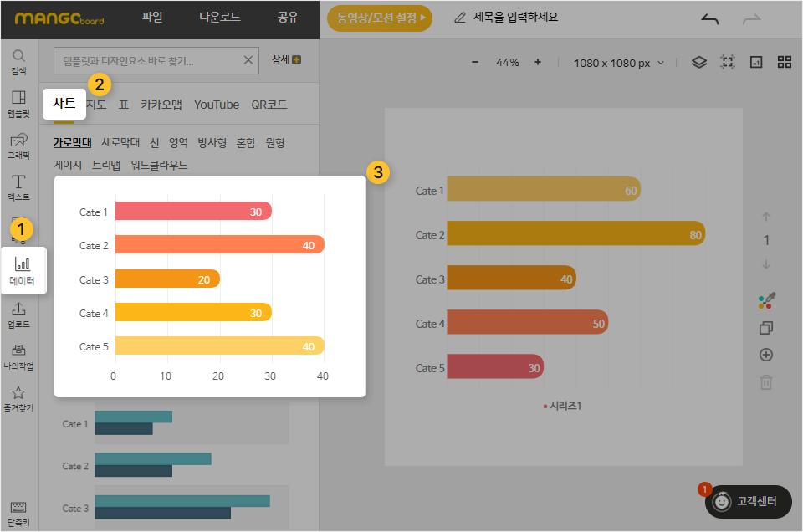The height and width of the screenshot is (532, 803).
Task: Open the color palette eyedropper tool
Action: click(765, 301)
